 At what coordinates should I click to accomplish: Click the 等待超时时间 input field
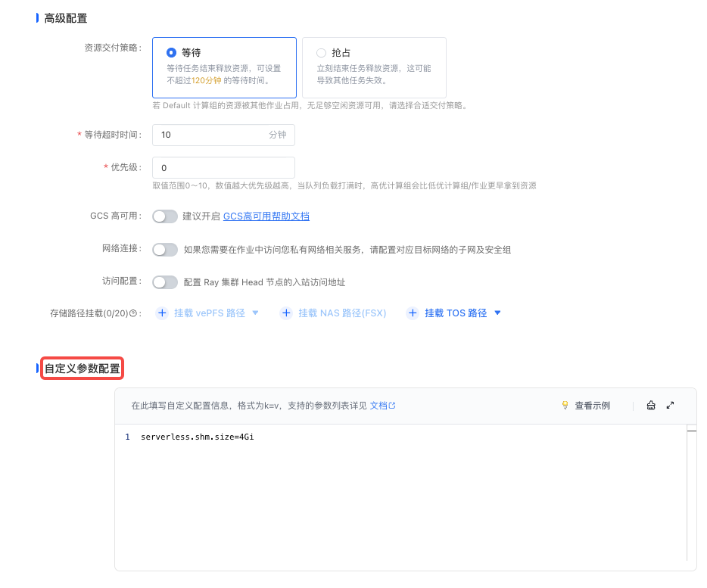point(223,135)
